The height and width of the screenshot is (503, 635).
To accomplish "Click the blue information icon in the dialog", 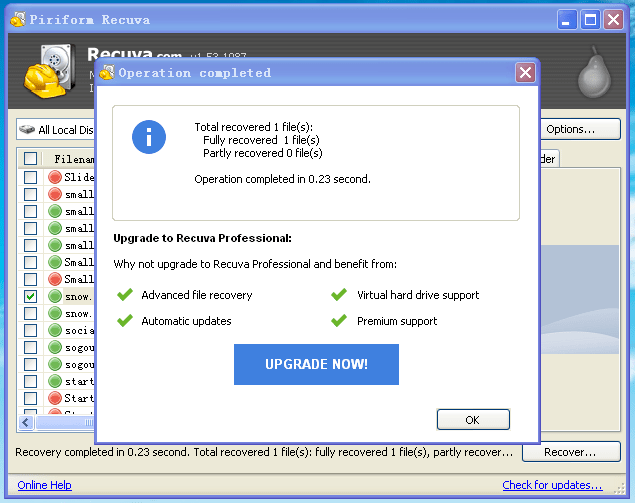I will (149, 137).
